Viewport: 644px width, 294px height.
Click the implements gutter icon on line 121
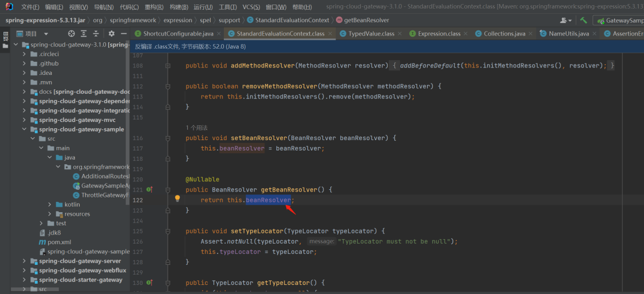tap(149, 190)
